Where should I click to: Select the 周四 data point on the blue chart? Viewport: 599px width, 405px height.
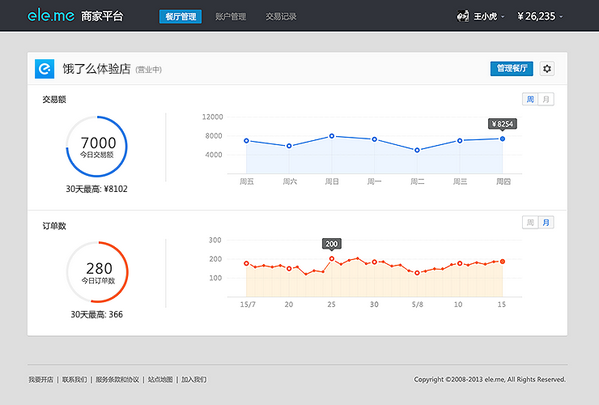[x=502, y=139]
